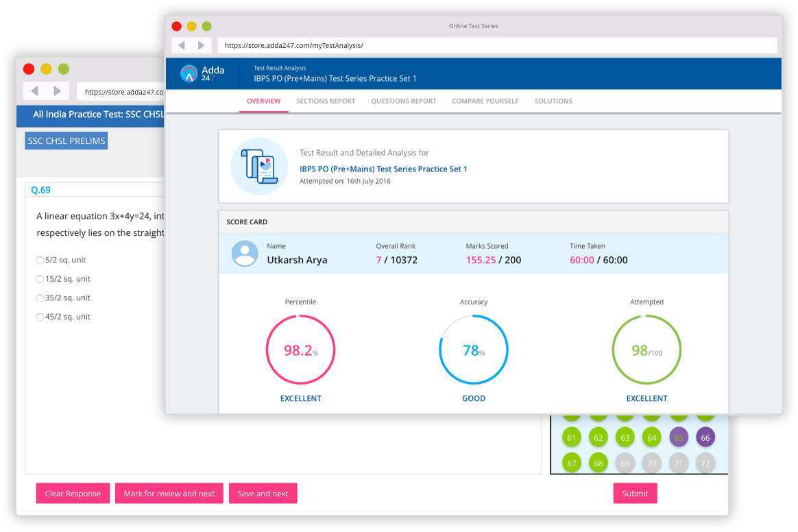Open question 67 in the palette

[x=572, y=463]
